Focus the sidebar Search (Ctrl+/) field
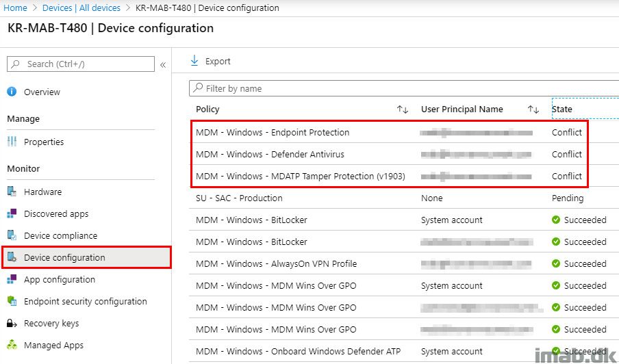619x364 pixels. tap(81, 64)
